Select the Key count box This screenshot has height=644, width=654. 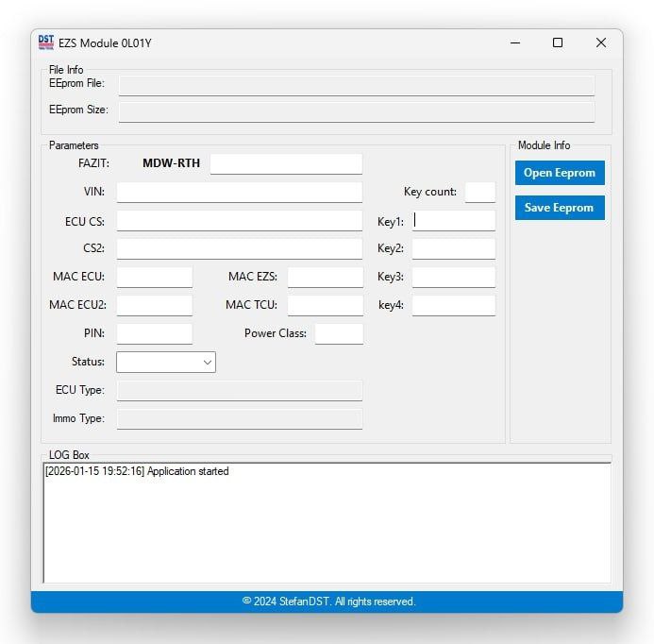tap(479, 192)
